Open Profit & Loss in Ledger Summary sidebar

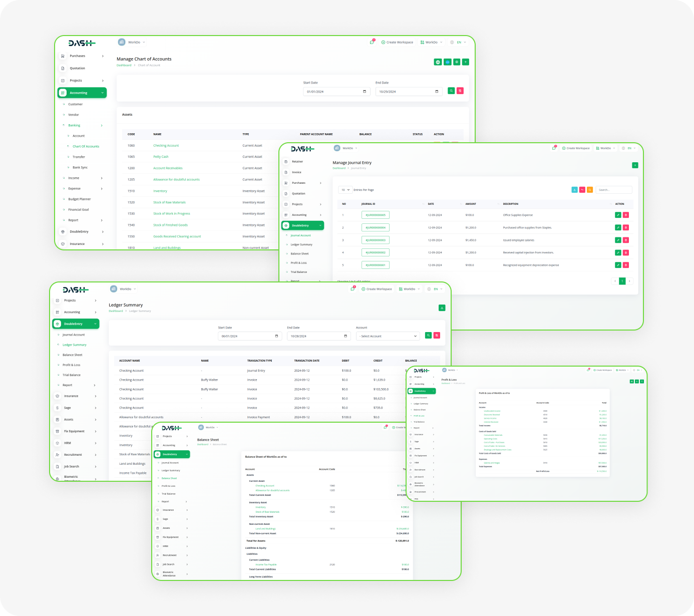pos(72,365)
